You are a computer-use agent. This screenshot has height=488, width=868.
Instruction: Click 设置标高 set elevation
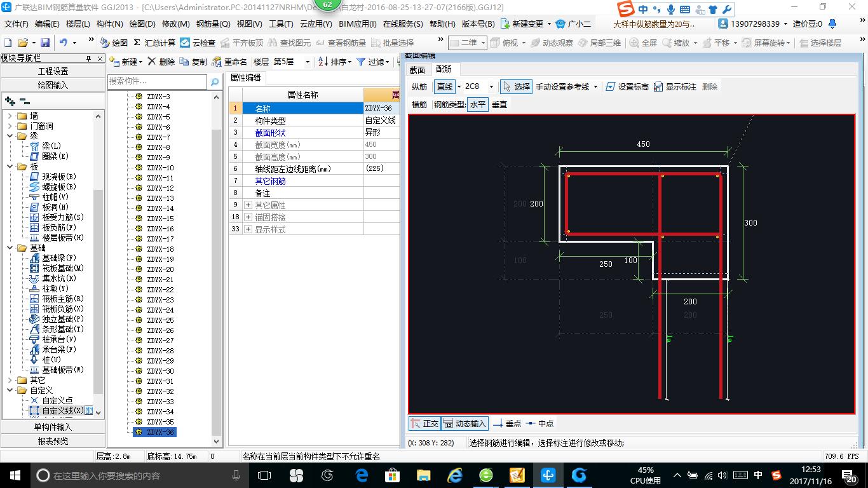pos(627,86)
